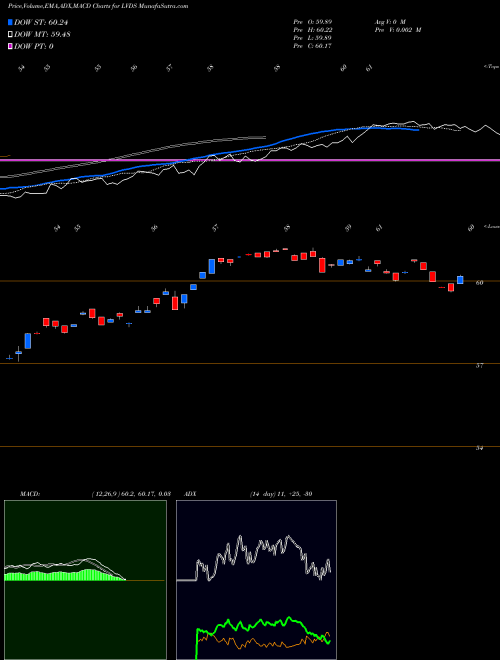Click the white DOW MT legend swatch
The height and width of the screenshot is (660, 500).
click(x=10, y=34)
